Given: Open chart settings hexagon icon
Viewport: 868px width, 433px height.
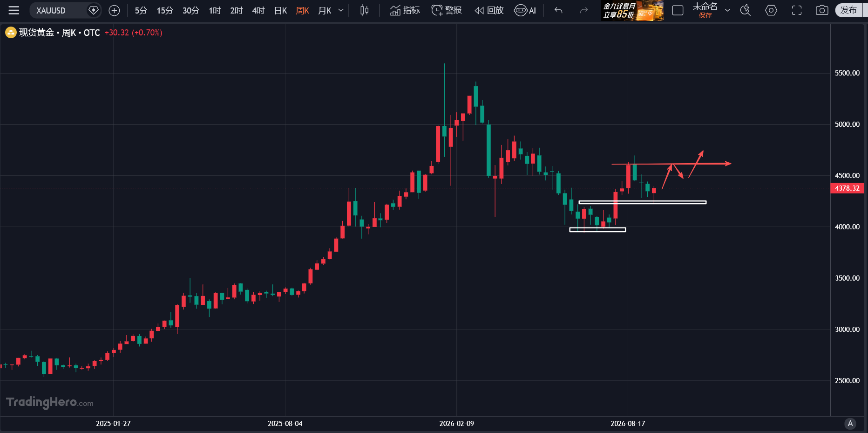Looking at the screenshot, I should (771, 10).
